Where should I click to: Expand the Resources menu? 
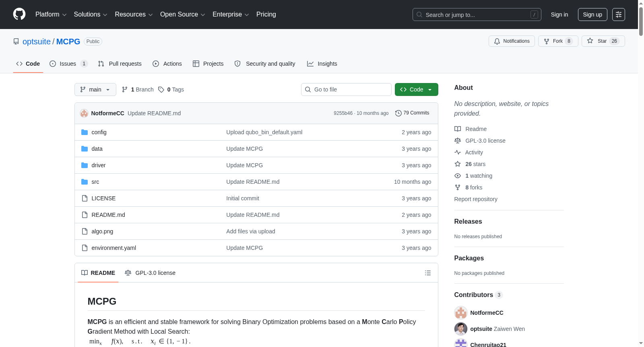[x=134, y=15]
